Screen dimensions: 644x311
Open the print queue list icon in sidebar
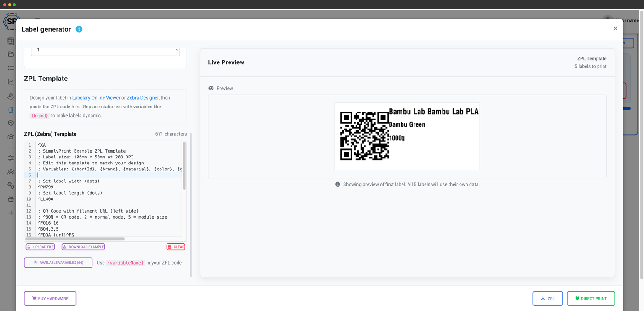[11, 68]
